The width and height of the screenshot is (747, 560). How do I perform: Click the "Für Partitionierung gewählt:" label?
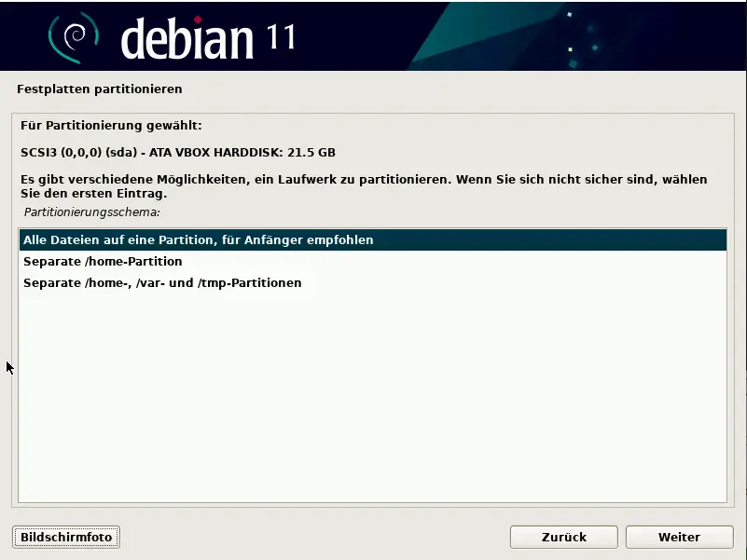111,126
